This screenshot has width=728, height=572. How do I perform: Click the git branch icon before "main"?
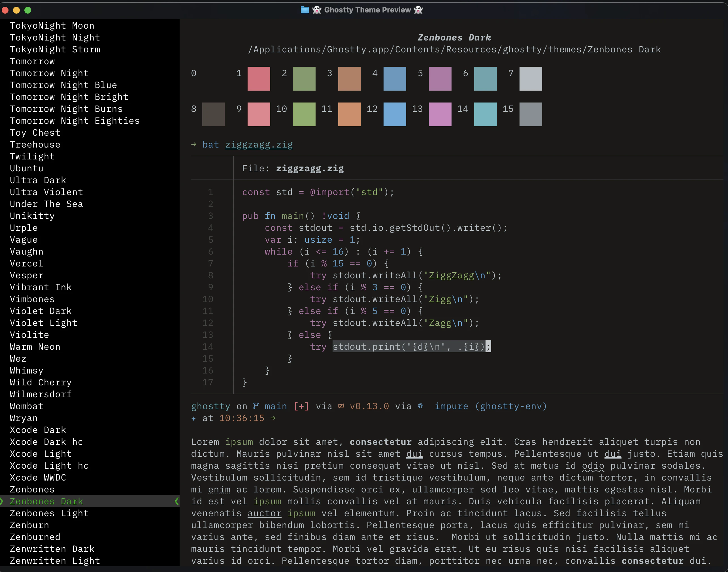(256, 406)
